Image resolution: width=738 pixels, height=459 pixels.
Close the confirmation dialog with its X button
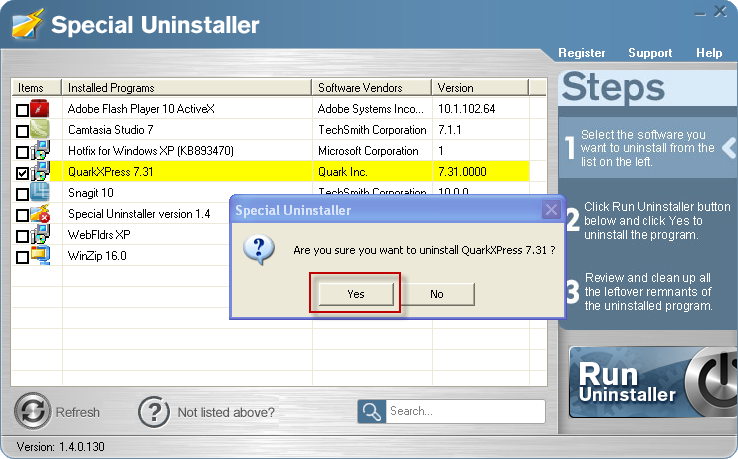tap(551, 210)
